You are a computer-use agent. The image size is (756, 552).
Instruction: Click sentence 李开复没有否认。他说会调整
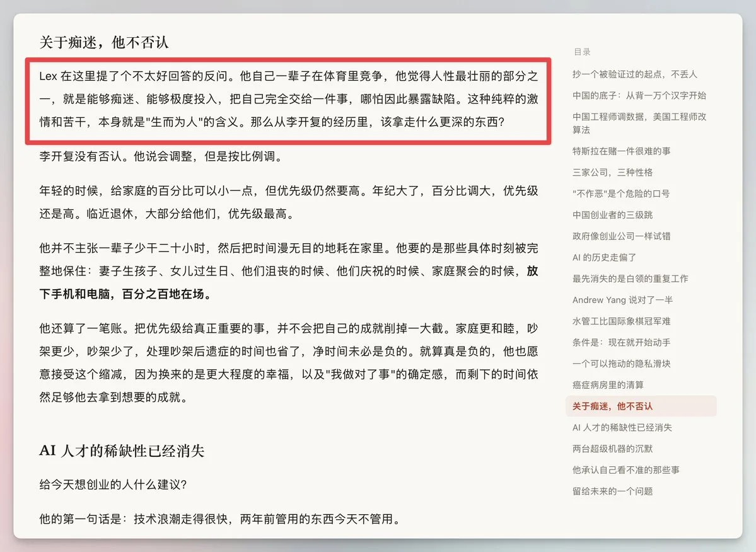tap(161, 156)
